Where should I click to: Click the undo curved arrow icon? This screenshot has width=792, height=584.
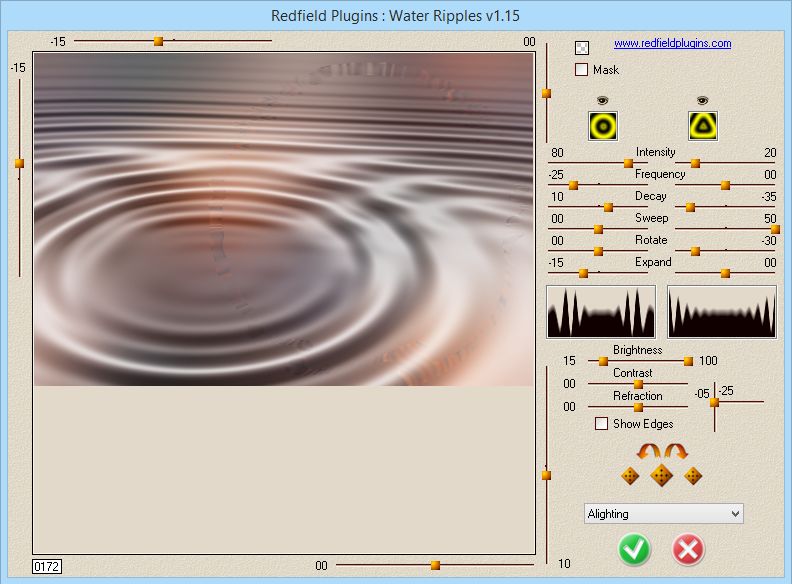(649, 451)
